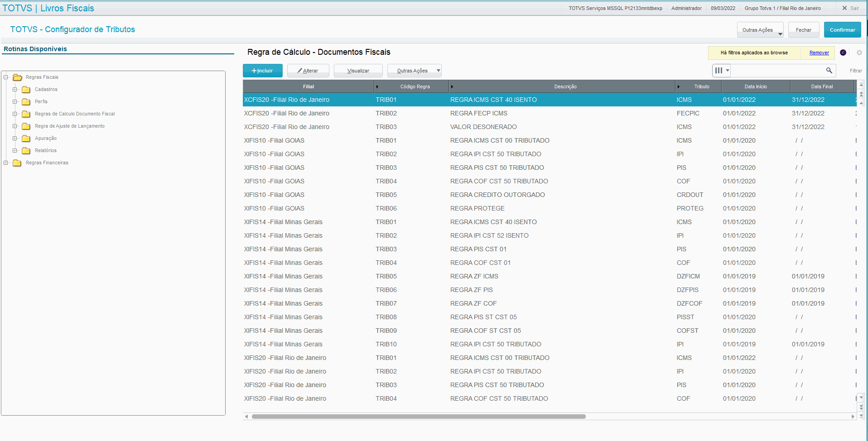
Task: Click the DZFICM tributo cell
Action: tap(688, 276)
